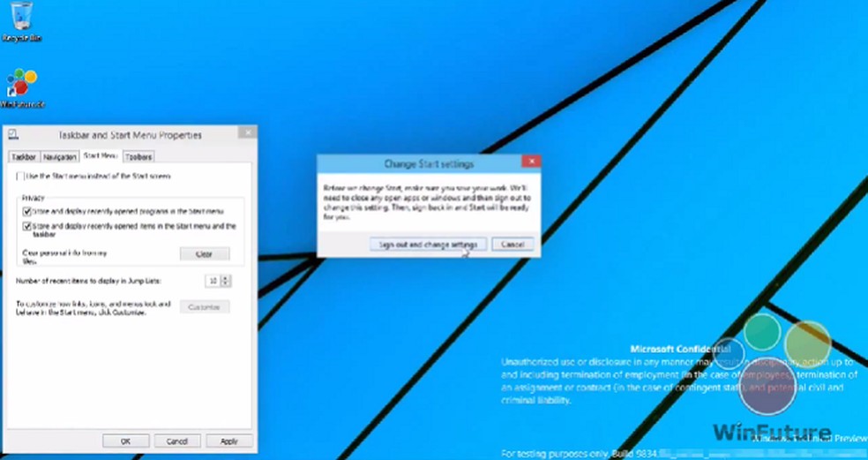Screen dimensions: 868x460
Task: Cancel the Taskbar properties dialog
Action: click(x=177, y=441)
